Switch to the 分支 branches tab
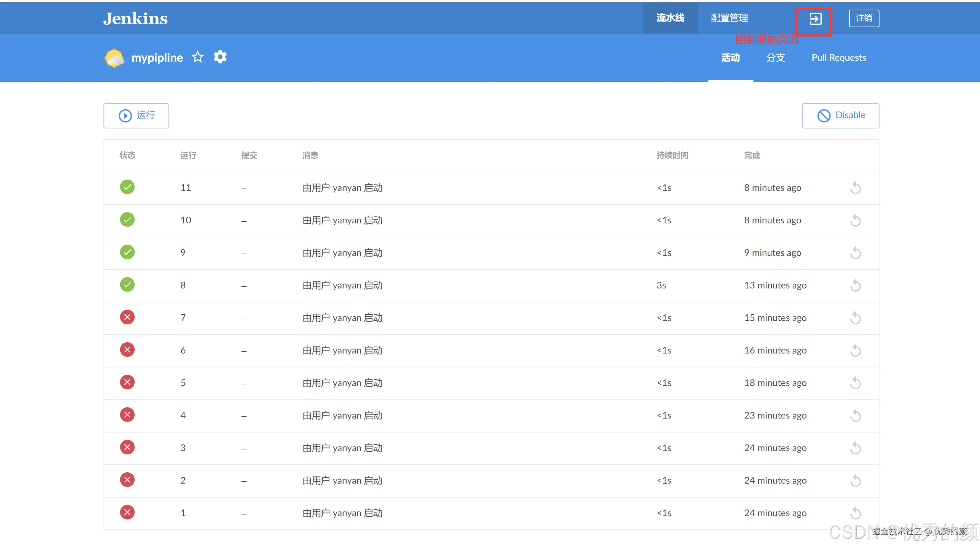The width and height of the screenshot is (980, 549). click(x=775, y=58)
